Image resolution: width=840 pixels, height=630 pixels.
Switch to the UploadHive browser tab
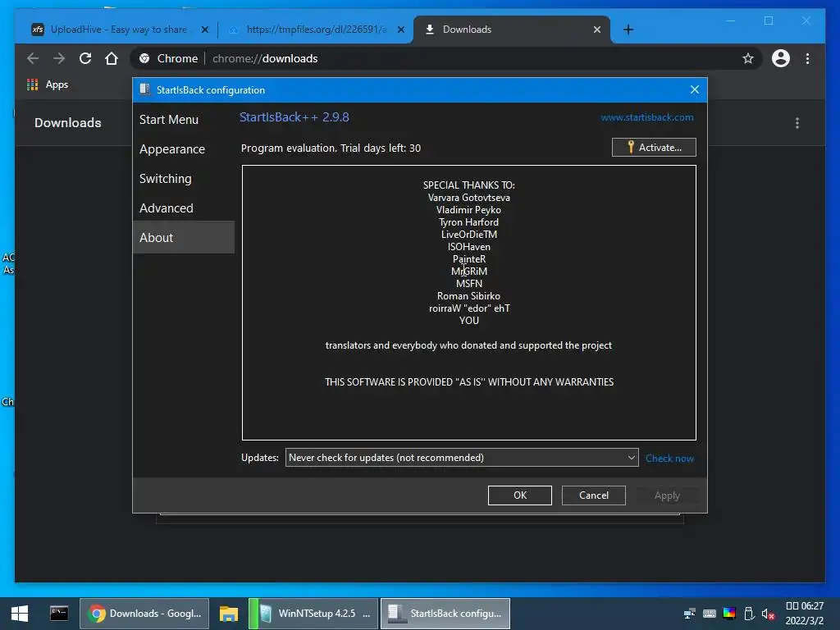pos(118,30)
